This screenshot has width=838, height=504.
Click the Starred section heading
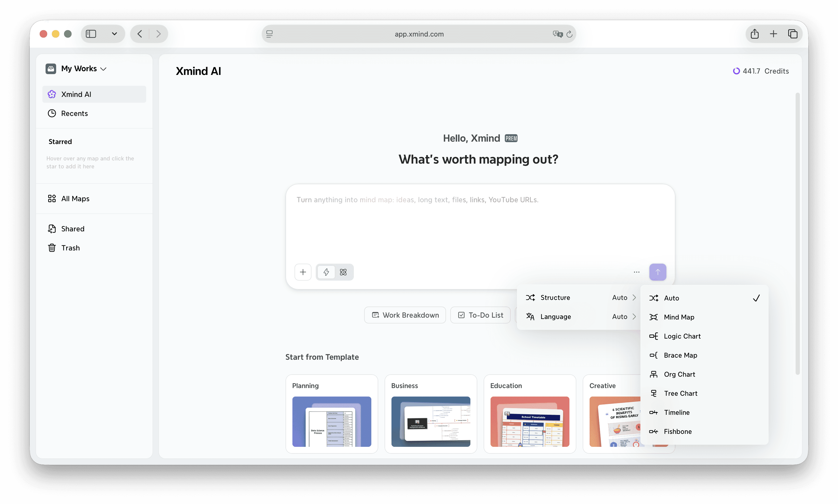pos(60,142)
